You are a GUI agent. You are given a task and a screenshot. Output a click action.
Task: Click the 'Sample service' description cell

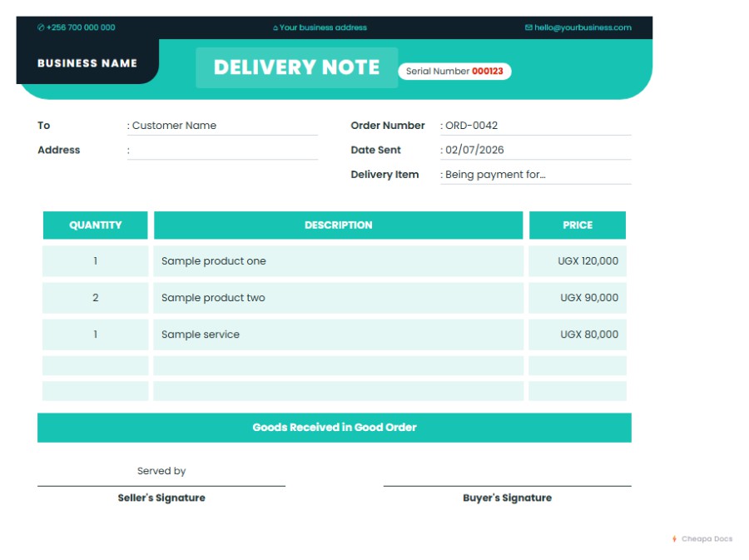coord(338,335)
